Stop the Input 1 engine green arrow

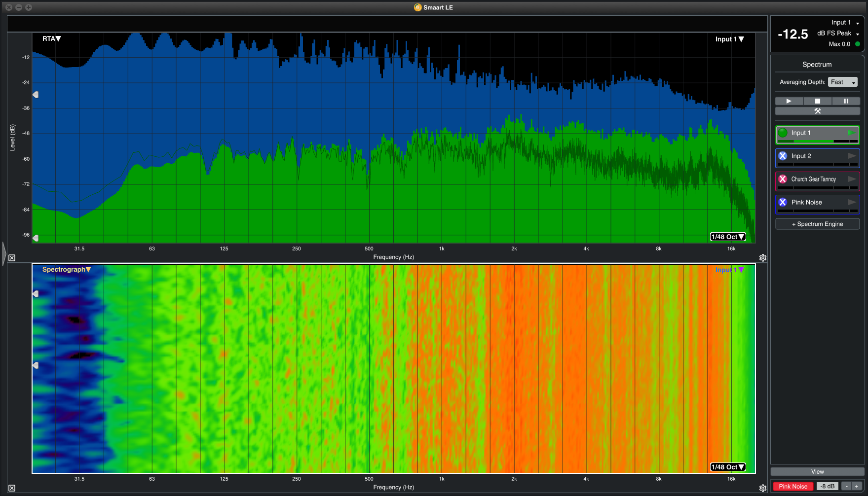pyautogui.click(x=852, y=133)
